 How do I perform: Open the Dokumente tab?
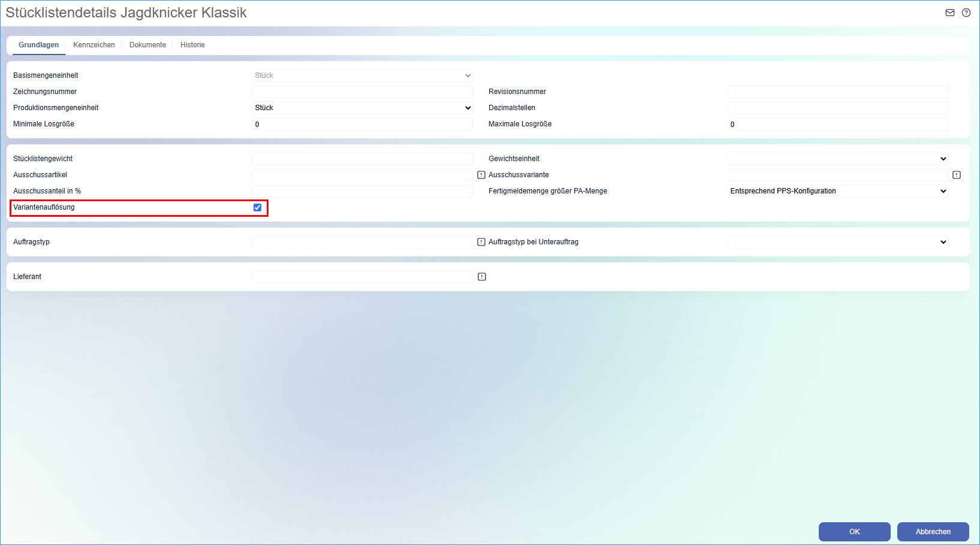click(147, 45)
